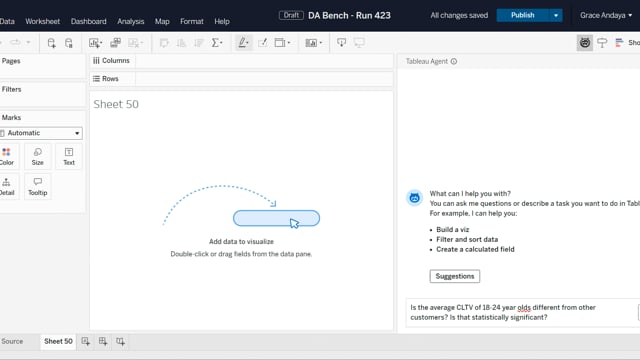Click the new data source icon
Screen dimensions: 640x360
[x=51, y=43]
